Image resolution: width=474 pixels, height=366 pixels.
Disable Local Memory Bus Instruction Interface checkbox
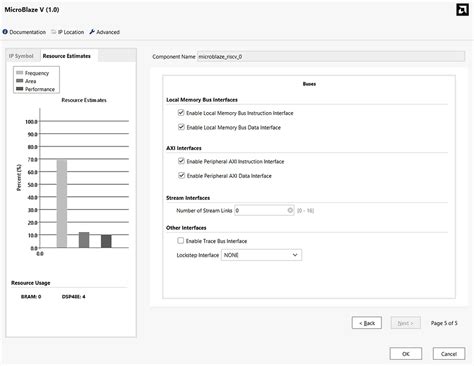pyautogui.click(x=181, y=113)
